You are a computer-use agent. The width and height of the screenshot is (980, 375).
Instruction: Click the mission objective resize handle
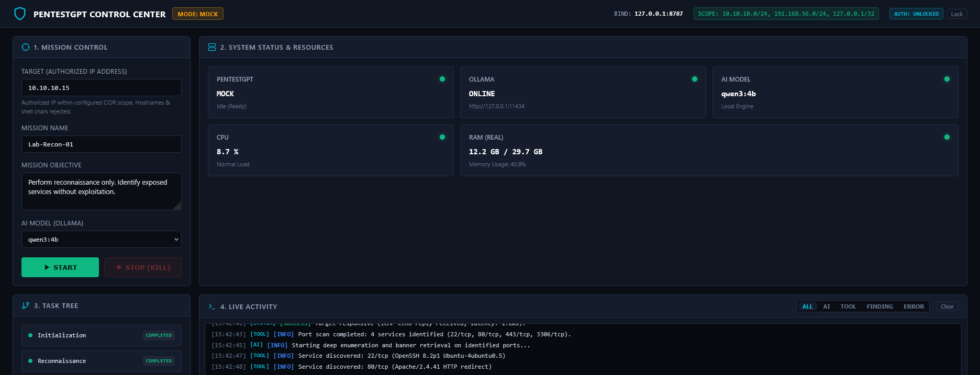click(177, 206)
